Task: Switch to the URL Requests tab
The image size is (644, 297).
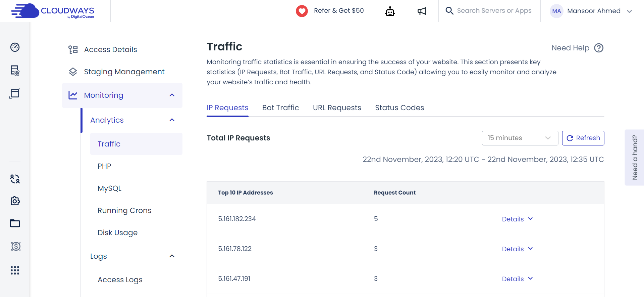Action: [x=337, y=108]
